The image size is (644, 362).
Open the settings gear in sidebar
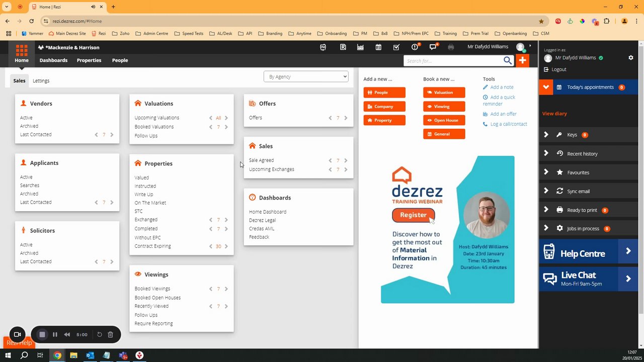[x=631, y=58]
